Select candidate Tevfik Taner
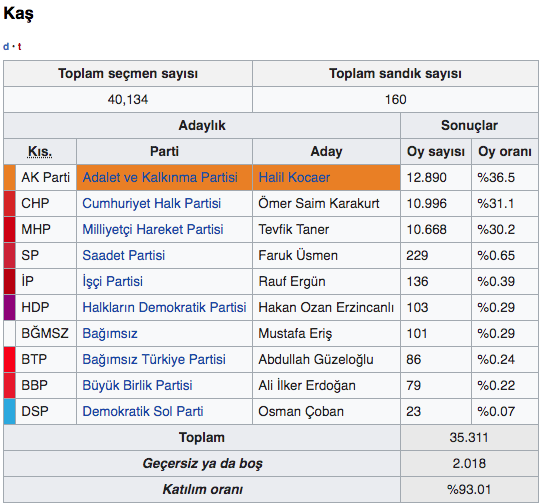The height and width of the screenshot is (503, 539). tap(294, 229)
